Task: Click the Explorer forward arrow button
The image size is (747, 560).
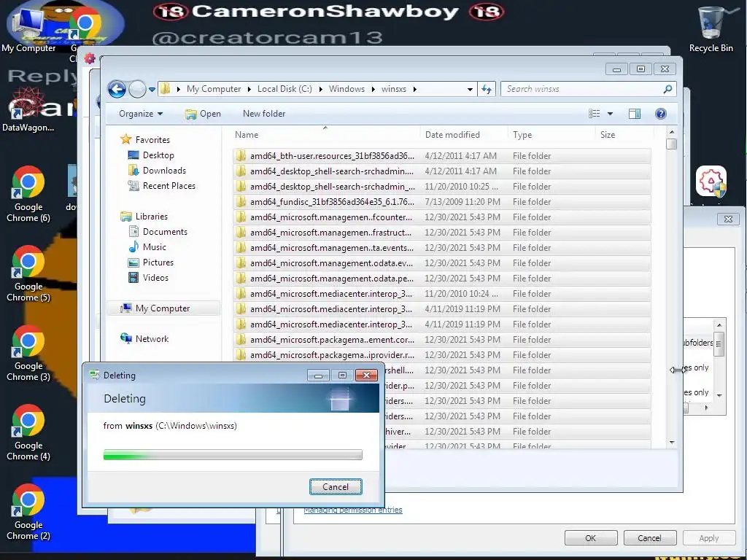Action: point(137,89)
